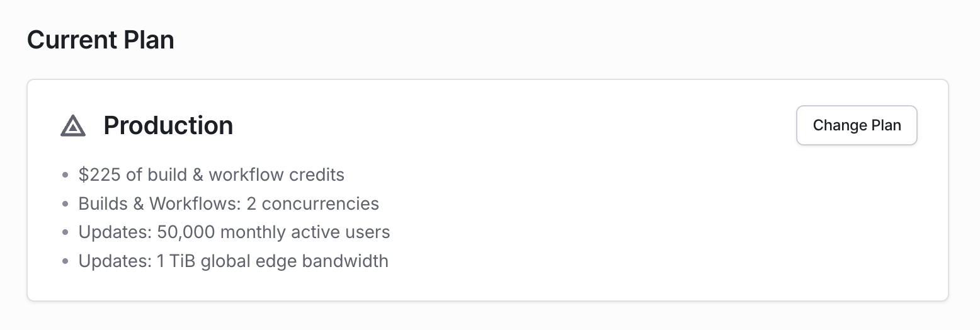Click the "2 concurrencies" text
980x330 pixels.
[320, 203]
